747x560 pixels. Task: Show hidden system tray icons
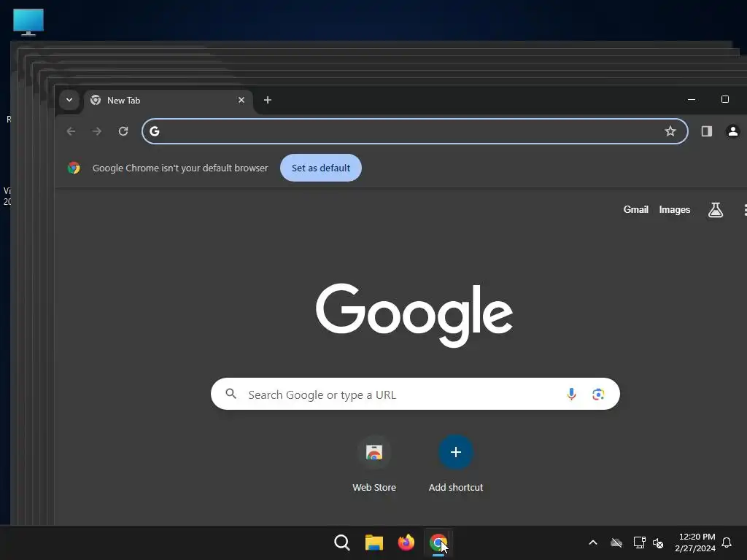click(x=593, y=542)
